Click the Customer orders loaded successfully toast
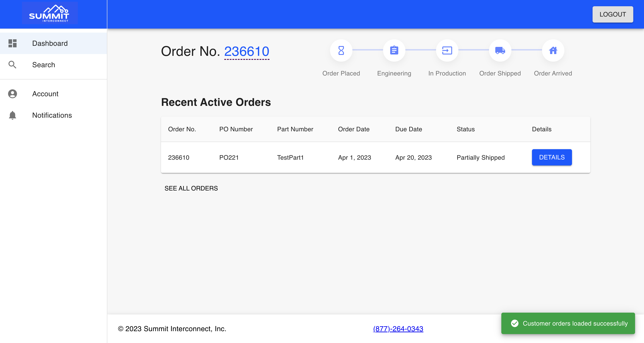The image size is (644, 343). [x=568, y=323]
